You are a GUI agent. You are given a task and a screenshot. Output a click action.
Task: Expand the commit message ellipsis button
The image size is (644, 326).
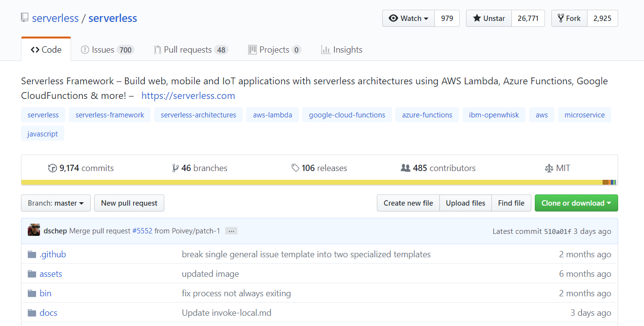[x=231, y=231]
